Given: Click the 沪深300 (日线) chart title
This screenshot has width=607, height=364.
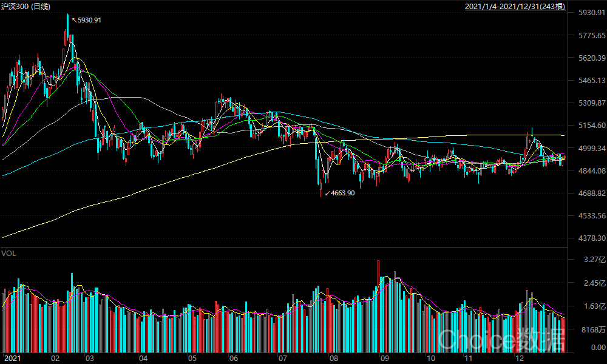Looking at the screenshot, I should pyautogui.click(x=27, y=7).
